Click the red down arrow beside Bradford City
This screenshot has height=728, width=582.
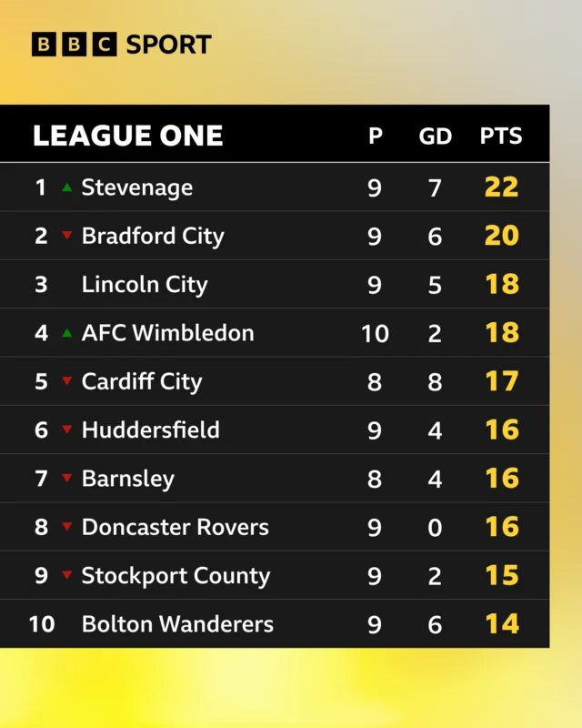[66, 236]
